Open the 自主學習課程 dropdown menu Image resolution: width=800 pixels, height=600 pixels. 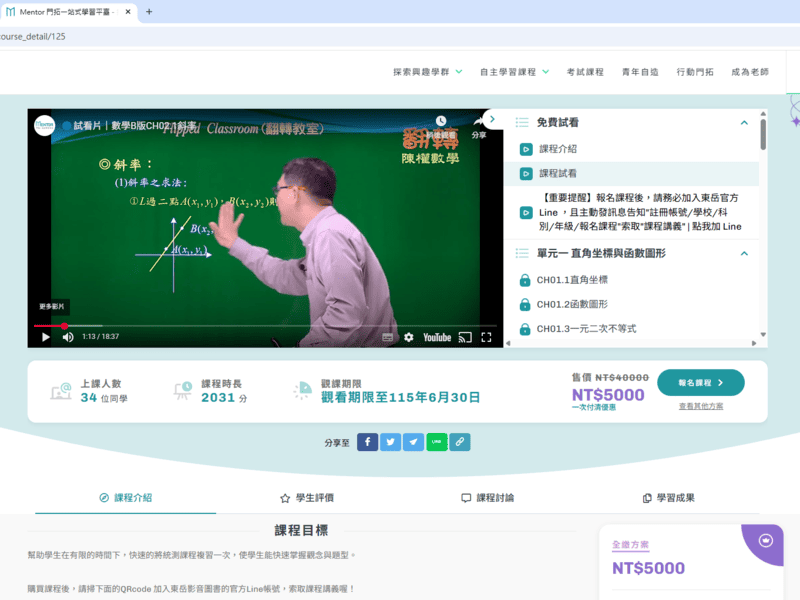514,72
